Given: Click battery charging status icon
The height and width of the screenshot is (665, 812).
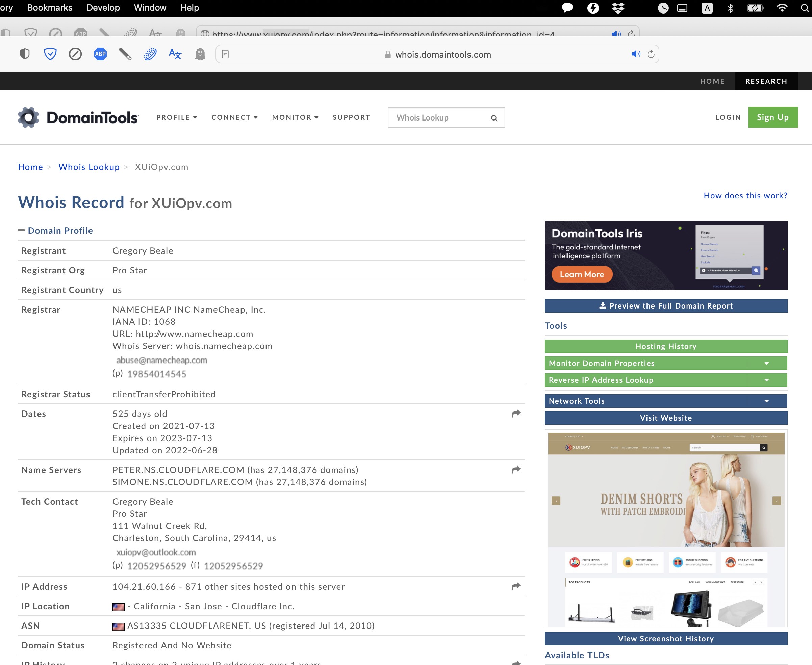Looking at the screenshot, I should (x=756, y=8).
